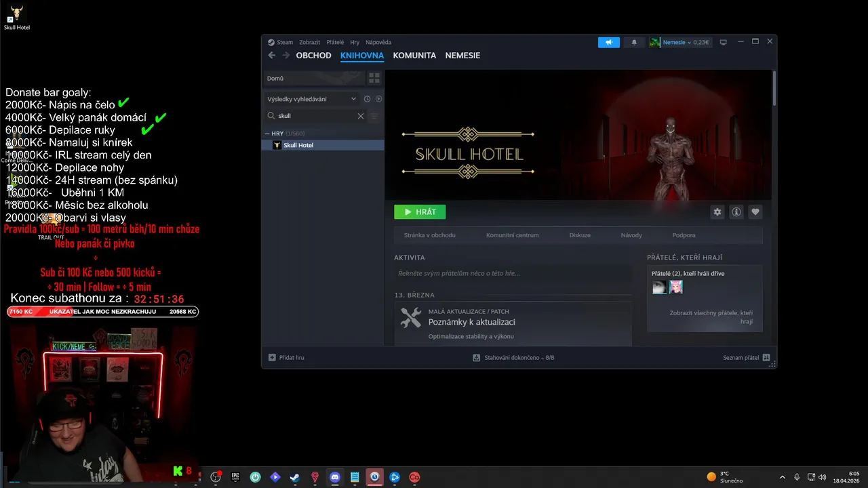Viewport: 868px width, 488px height.
Task: Switch to Big Picture mode monitor icon
Action: click(x=723, y=42)
